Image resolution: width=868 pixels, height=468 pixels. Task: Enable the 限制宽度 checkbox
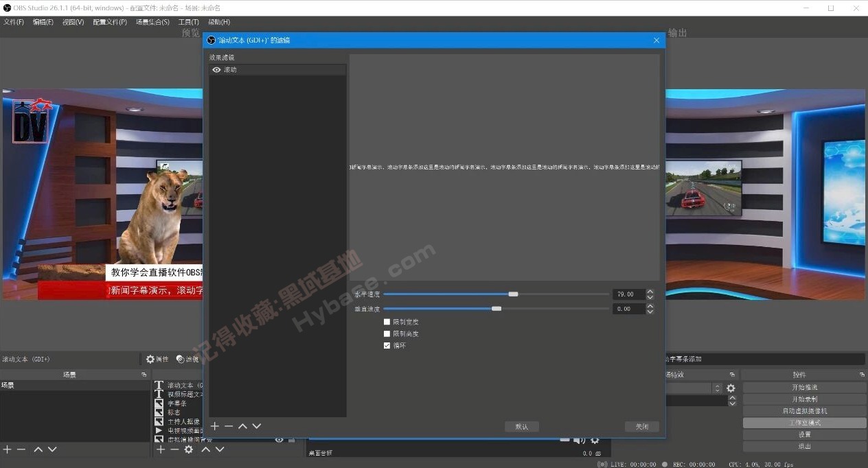pos(387,321)
